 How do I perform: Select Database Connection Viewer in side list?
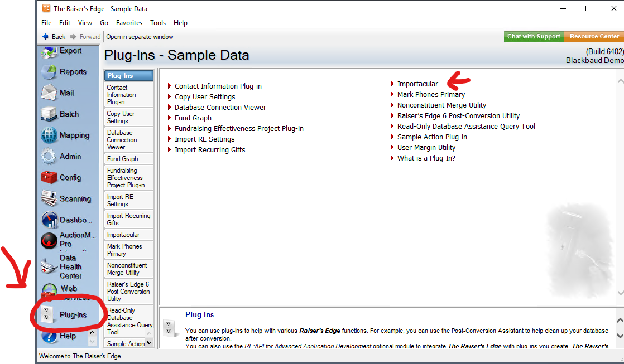click(128, 140)
